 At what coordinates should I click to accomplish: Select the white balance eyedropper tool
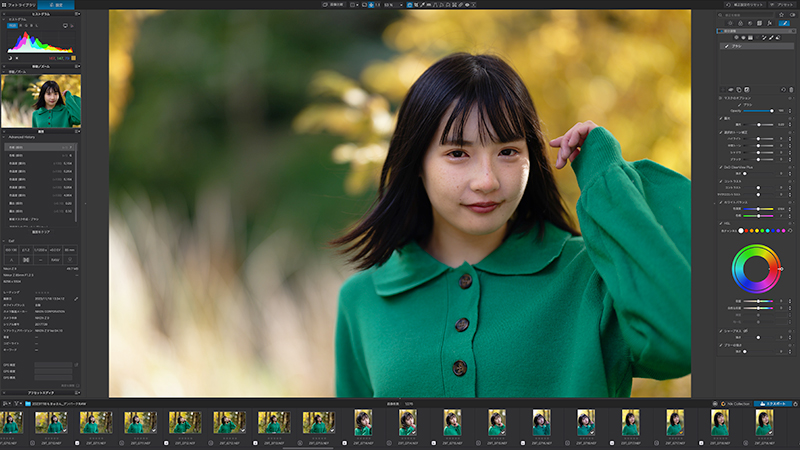[422, 5]
